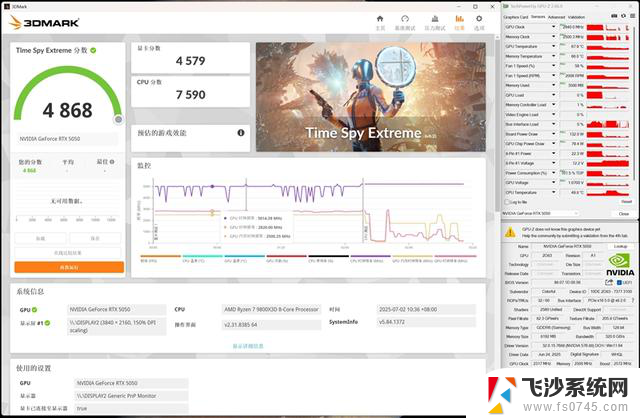Screen dimensions: 640x418
Task: Open the GPU Load sensor dropdown arrow
Action: tap(554, 95)
